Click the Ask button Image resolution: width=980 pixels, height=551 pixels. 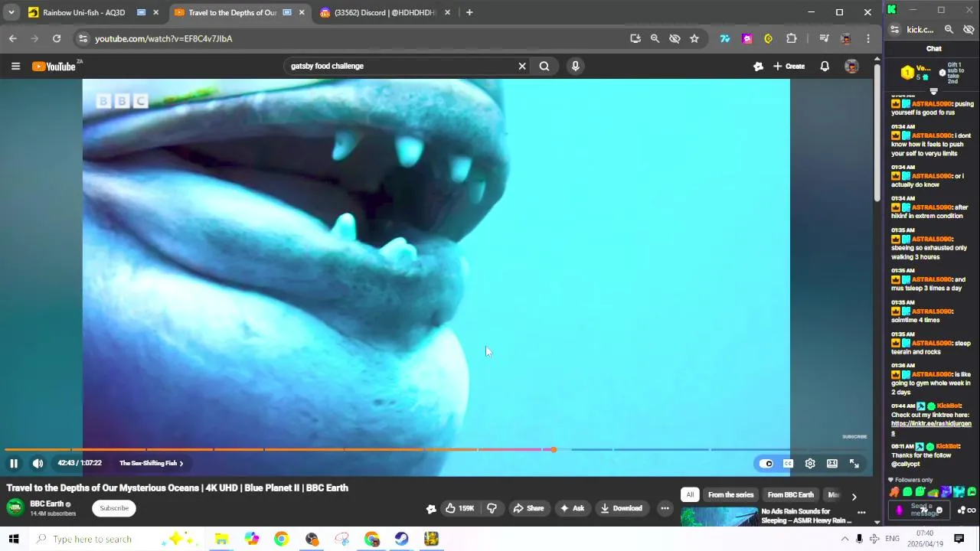coord(573,508)
